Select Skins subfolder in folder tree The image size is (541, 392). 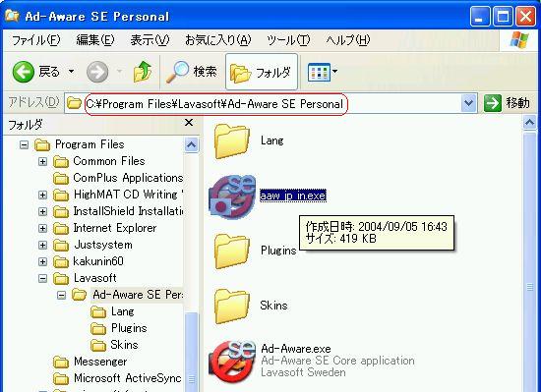point(124,345)
